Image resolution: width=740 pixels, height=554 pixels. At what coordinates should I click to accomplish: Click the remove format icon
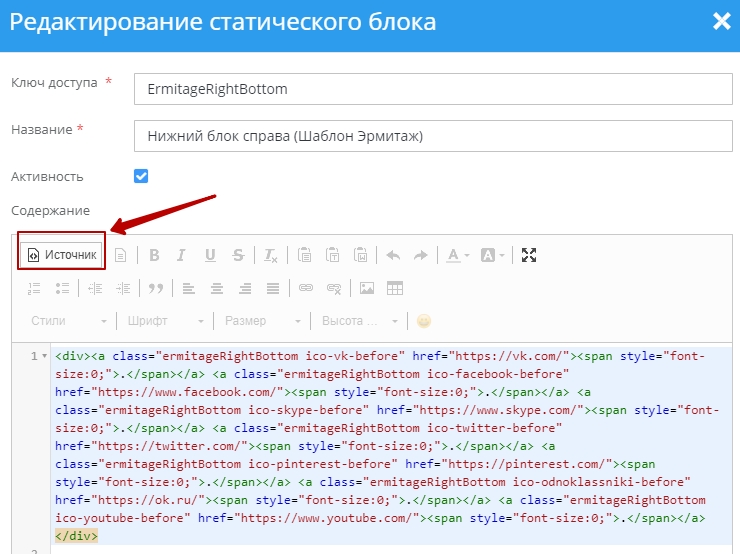[271, 255]
